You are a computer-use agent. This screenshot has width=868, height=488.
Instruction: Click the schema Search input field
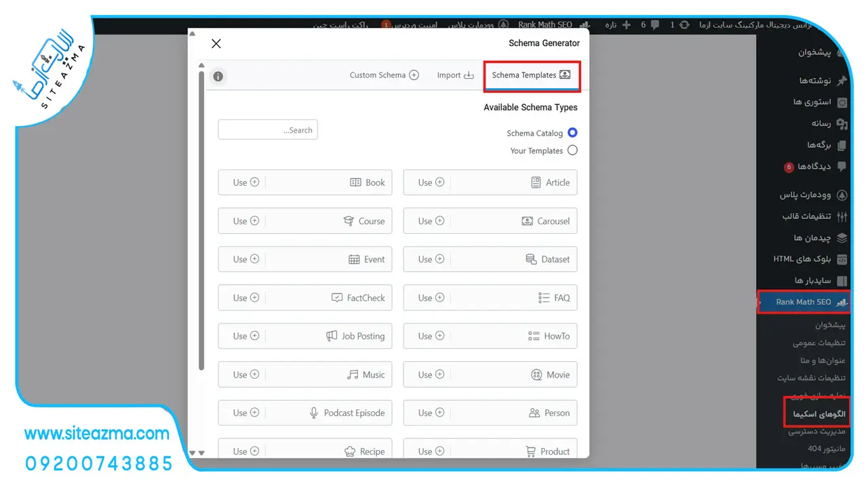coord(268,130)
